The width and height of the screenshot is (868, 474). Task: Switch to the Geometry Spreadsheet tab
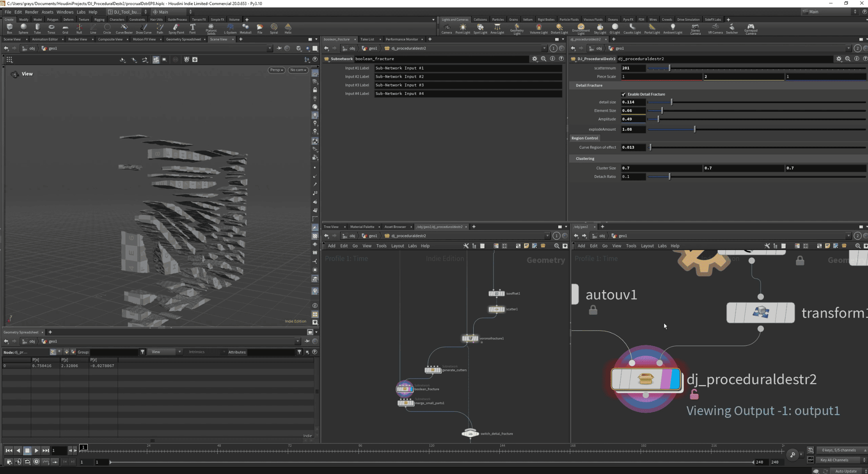tap(183, 39)
